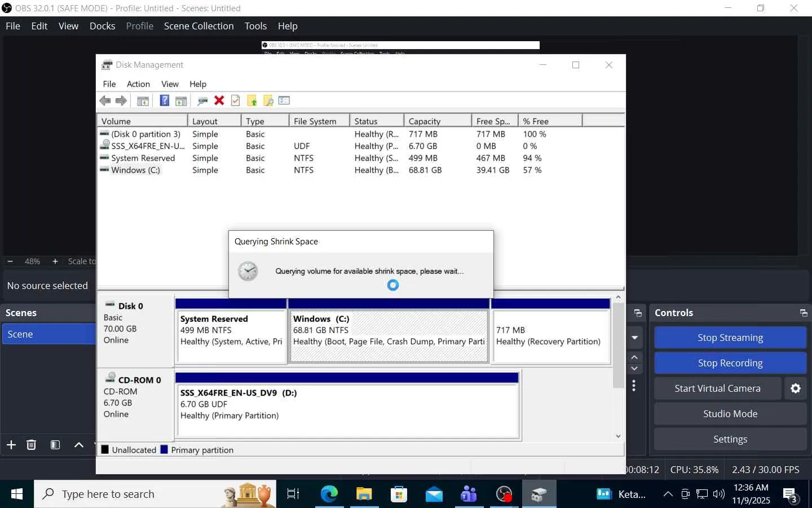Click the Disk Management taskbar icon

click(539, 494)
